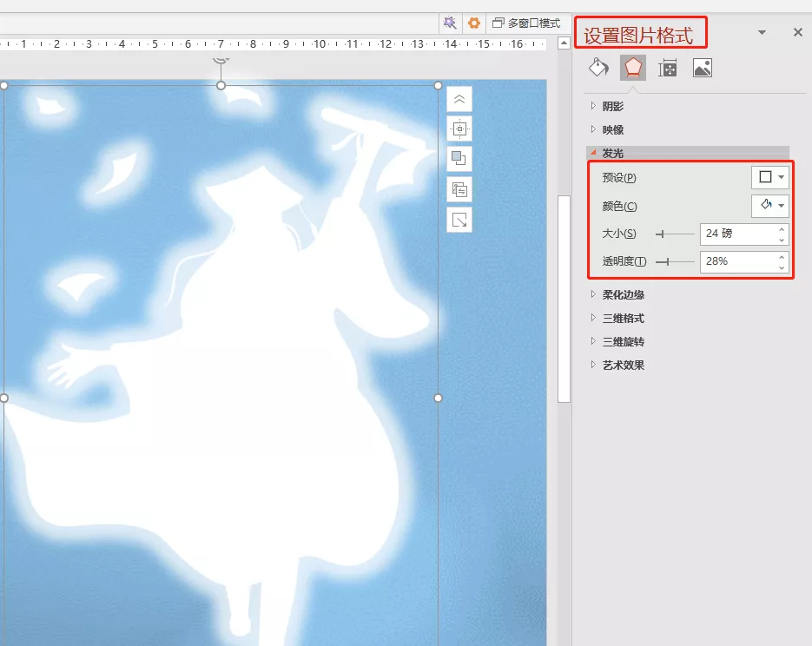This screenshot has width=812, height=646.
Task: Click the layer order floating icon
Action: tap(459, 158)
